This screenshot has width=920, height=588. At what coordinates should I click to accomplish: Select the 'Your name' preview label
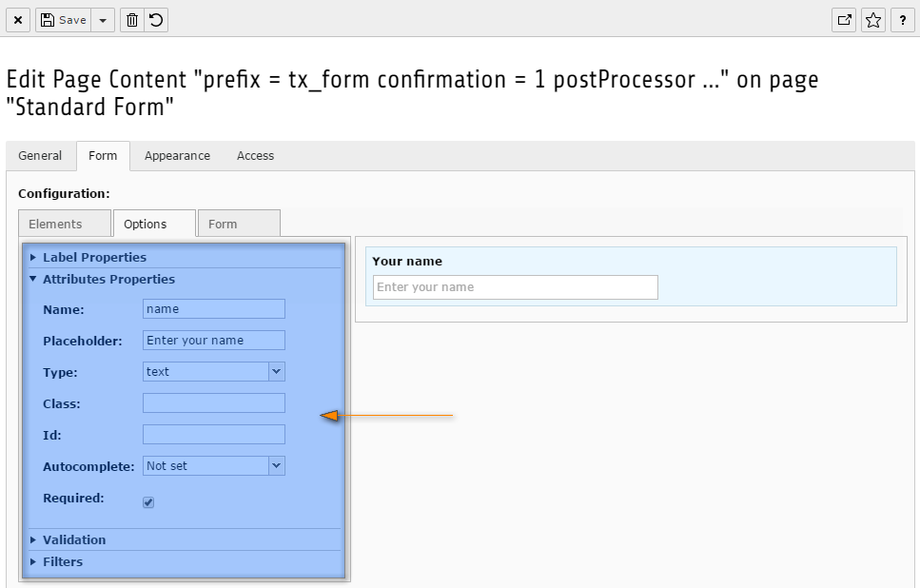[407, 261]
